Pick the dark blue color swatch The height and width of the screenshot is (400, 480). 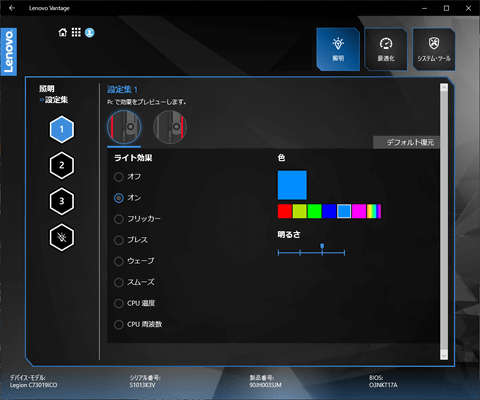[x=329, y=211]
